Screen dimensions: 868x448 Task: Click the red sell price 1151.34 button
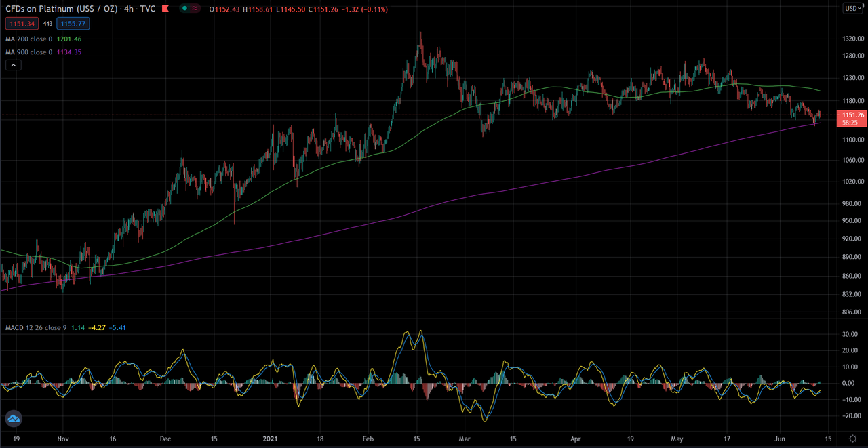point(21,24)
